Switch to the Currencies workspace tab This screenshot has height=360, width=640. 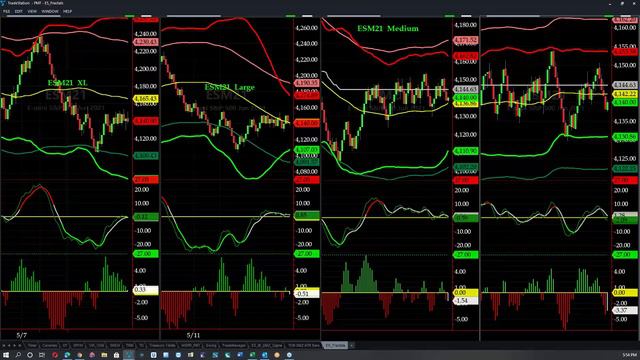50,345
